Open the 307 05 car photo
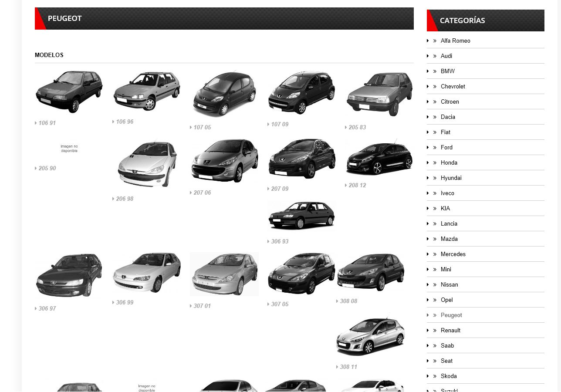 (302, 274)
